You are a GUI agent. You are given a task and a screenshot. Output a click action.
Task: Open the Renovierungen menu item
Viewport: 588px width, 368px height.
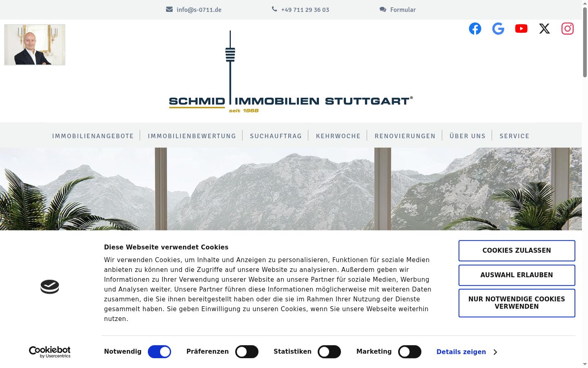(405, 136)
